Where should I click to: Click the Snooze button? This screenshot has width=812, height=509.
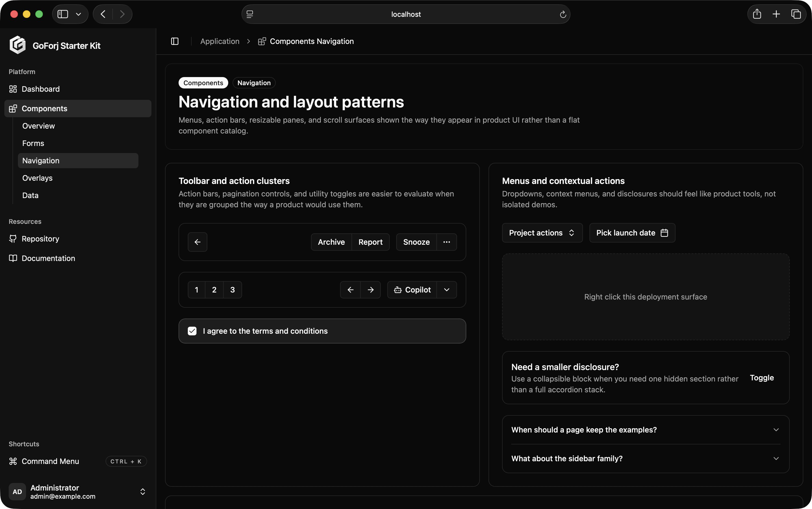coord(416,242)
